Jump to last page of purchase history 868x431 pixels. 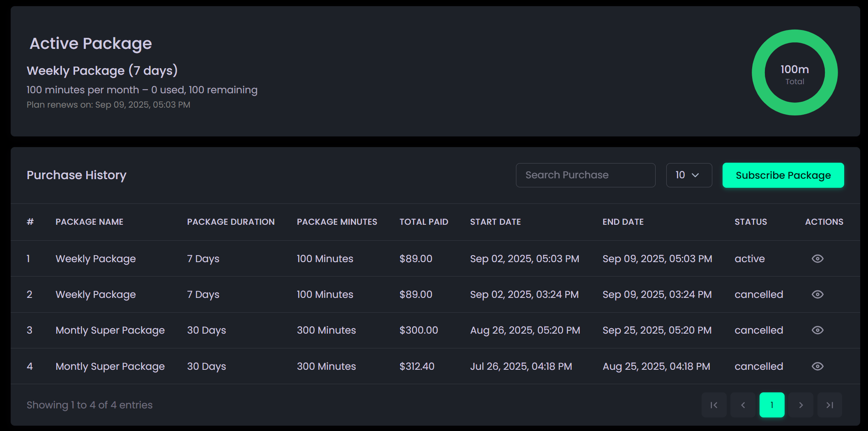829,405
